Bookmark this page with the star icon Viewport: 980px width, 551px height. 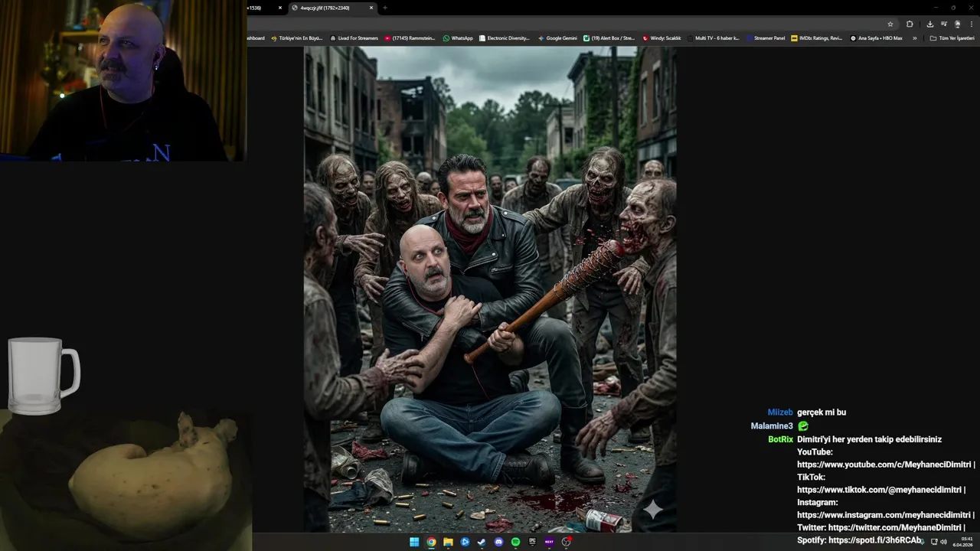pos(890,24)
